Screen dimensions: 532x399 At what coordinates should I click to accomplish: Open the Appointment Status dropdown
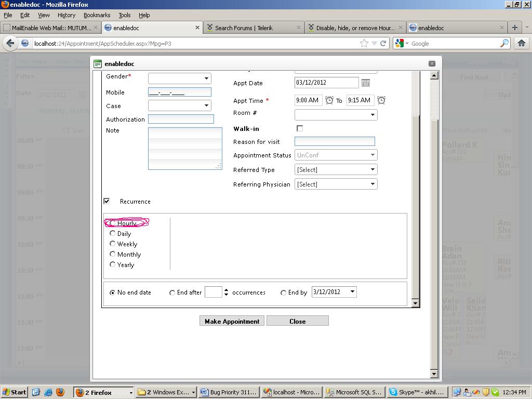tap(336, 155)
